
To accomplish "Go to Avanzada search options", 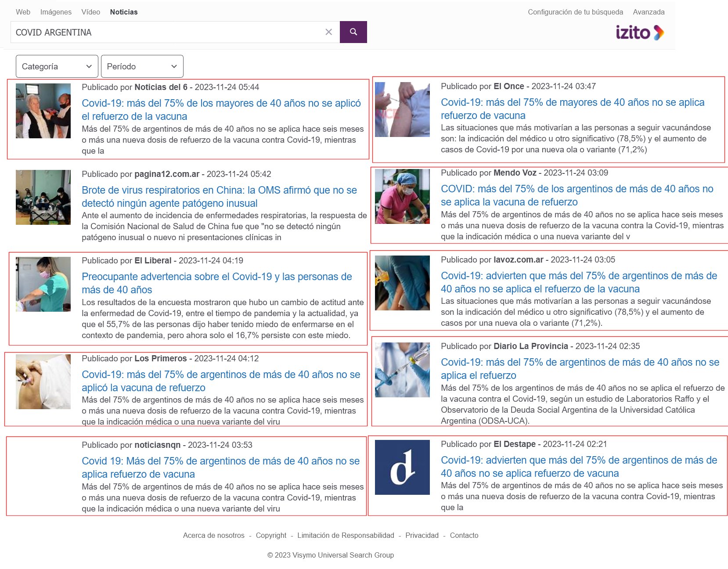I will [649, 12].
